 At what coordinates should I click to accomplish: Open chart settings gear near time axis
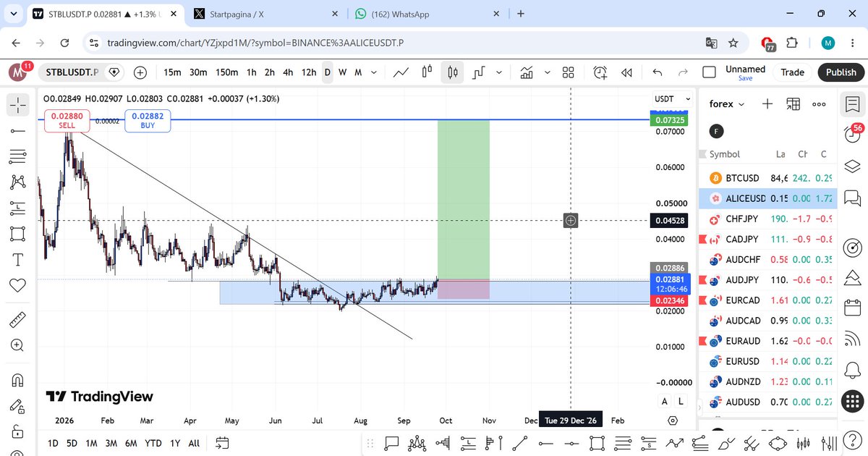coord(673,421)
